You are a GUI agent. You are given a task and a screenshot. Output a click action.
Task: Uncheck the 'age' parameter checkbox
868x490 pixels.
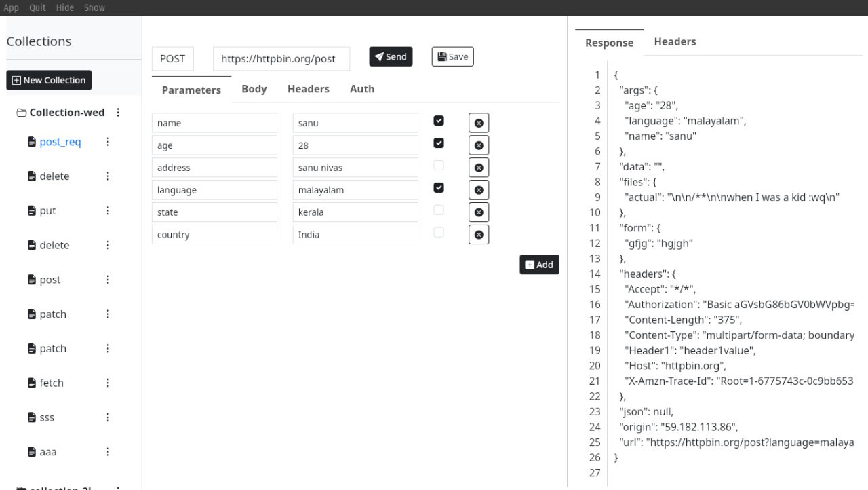click(x=439, y=143)
